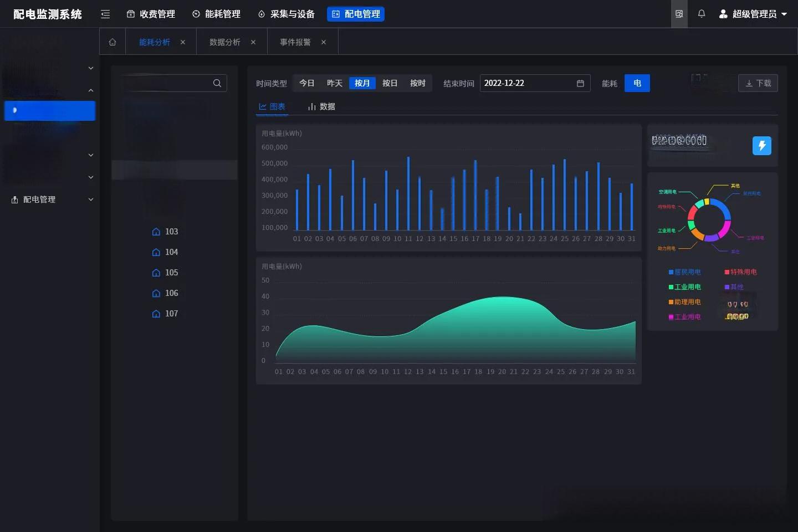The height and width of the screenshot is (532, 798).
Task: Switch to the 数据分析 tab
Action: (224, 42)
